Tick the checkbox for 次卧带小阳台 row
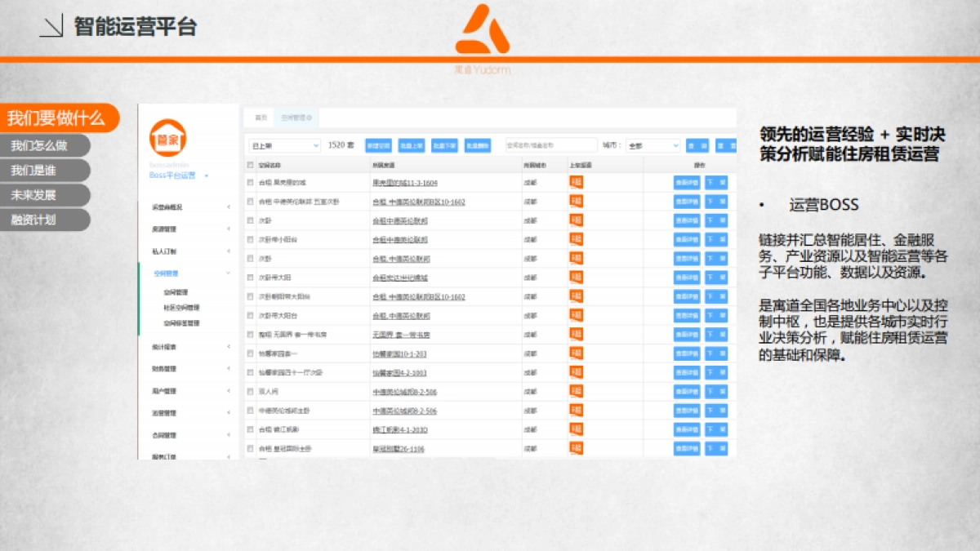Screen dimensions: 980x551 coord(251,240)
